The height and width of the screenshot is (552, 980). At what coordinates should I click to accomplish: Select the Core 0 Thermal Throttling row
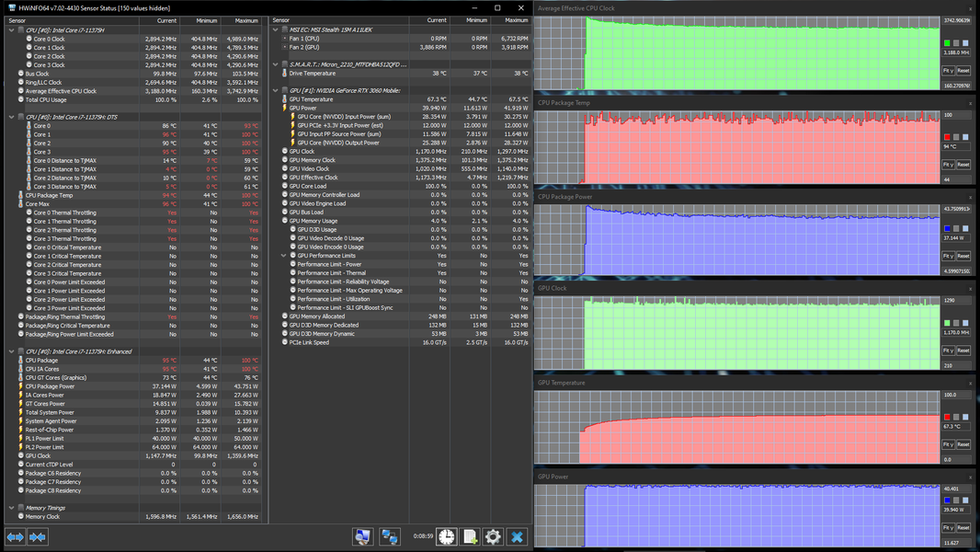click(133, 213)
